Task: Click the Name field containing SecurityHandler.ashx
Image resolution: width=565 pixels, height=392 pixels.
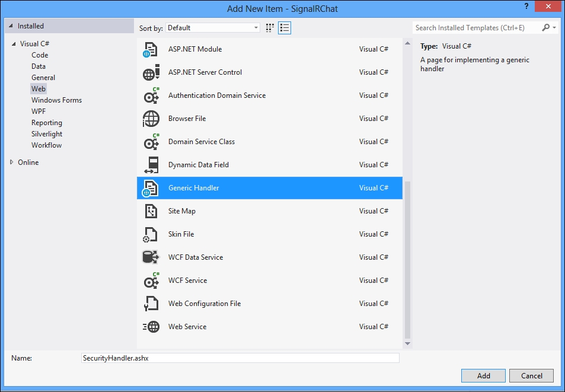Action: [240, 358]
